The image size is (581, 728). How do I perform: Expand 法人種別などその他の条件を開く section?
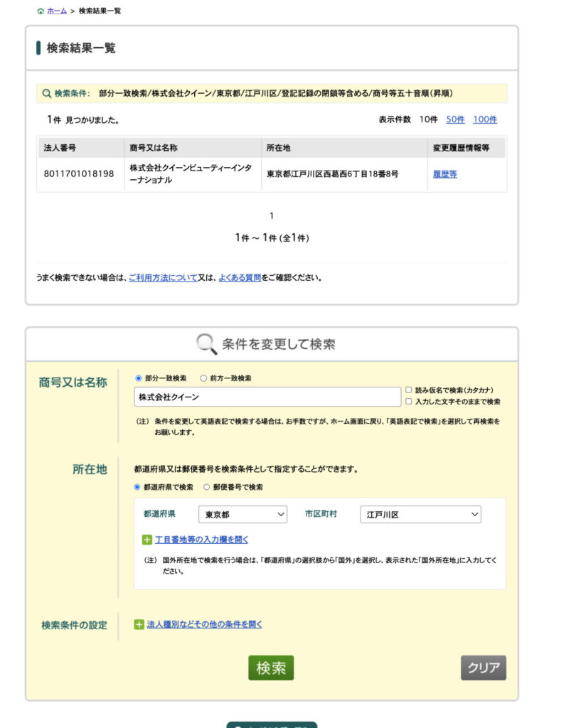(204, 625)
